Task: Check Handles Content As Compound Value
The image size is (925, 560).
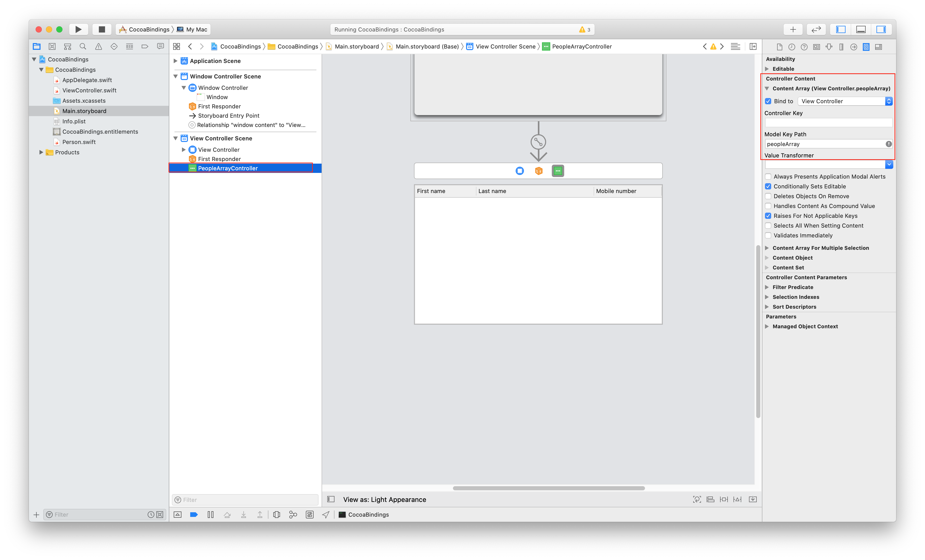Action: point(768,206)
